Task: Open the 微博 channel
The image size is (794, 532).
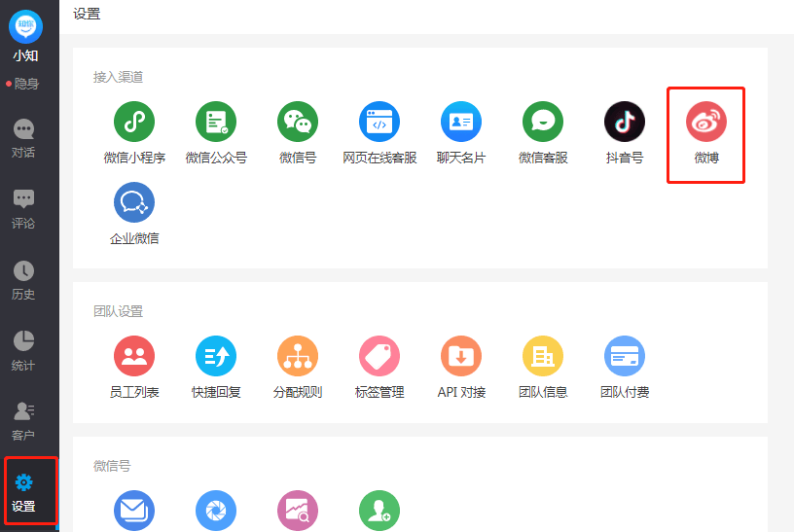Action: point(705,122)
